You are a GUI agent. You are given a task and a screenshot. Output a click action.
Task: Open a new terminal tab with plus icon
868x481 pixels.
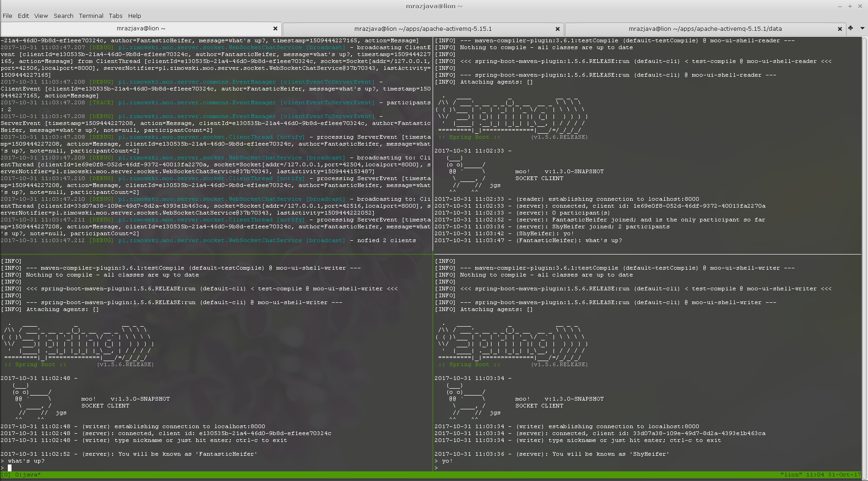coord(851,28)
